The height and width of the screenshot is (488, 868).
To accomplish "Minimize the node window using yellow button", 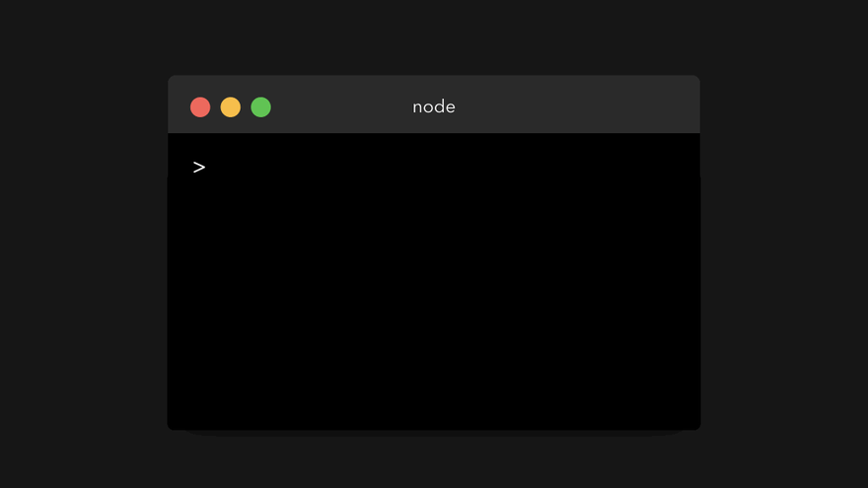I will pyautogui.click(x=230, y=106).
